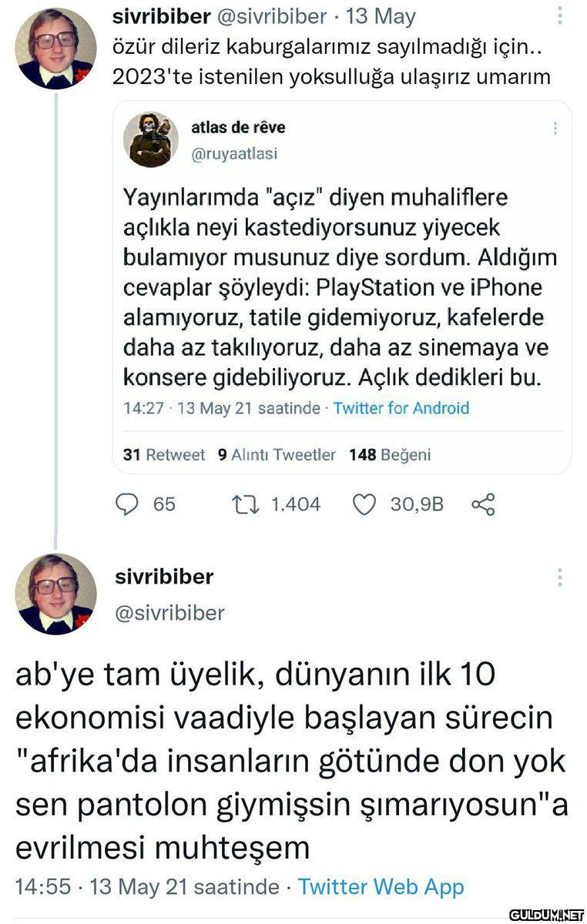Screen dimensions: 587x924
Task: Open the "31 Retweet" list
Action: (164, 455)
